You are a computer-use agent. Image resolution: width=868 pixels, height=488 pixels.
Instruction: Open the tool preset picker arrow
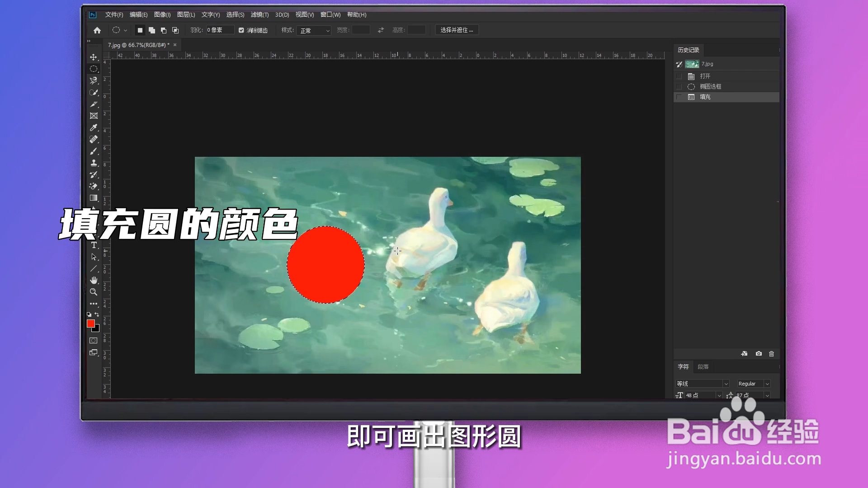[125, 30]
